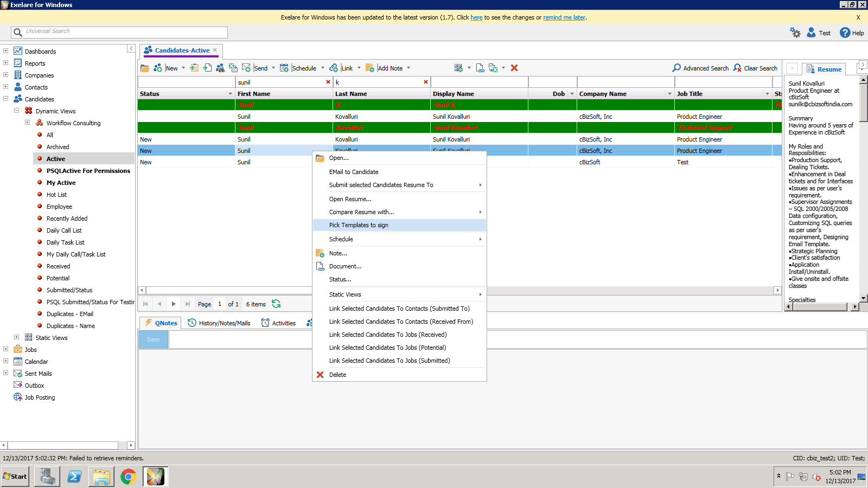Click the settings gears icon at top right
Screen dimensions: 868x488
coord(795,33)
